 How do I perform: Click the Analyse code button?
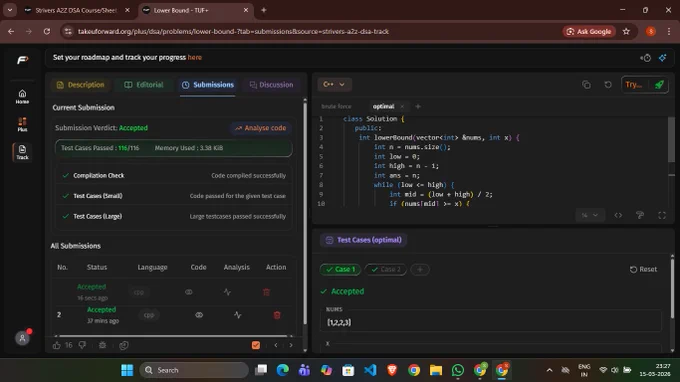coord(260,128)
